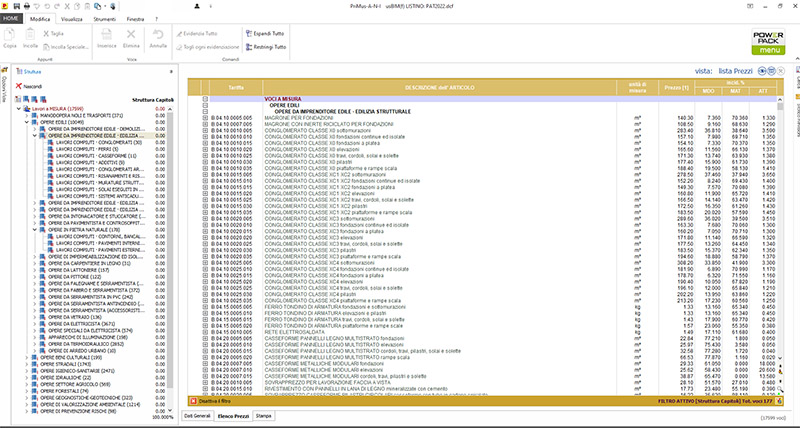Viewport: 800px width, 428px height.
Task: Click the second vista circular icon
Action: point(771,71)
